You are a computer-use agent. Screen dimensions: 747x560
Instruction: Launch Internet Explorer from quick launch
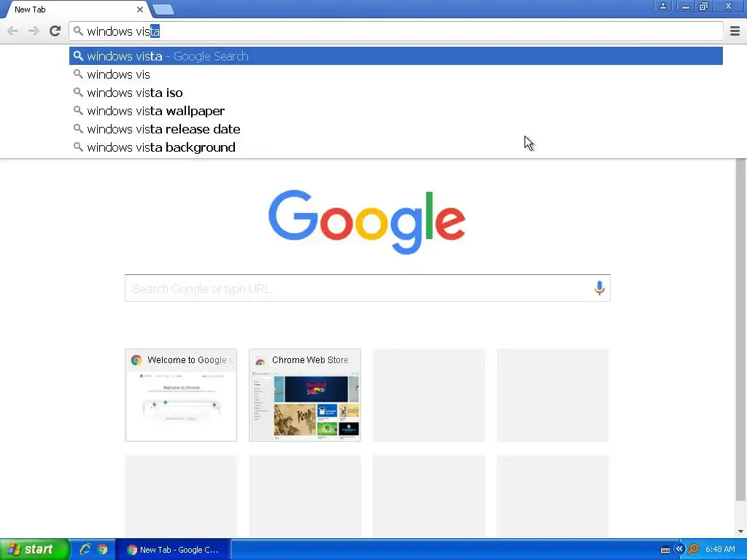point(85,550)
